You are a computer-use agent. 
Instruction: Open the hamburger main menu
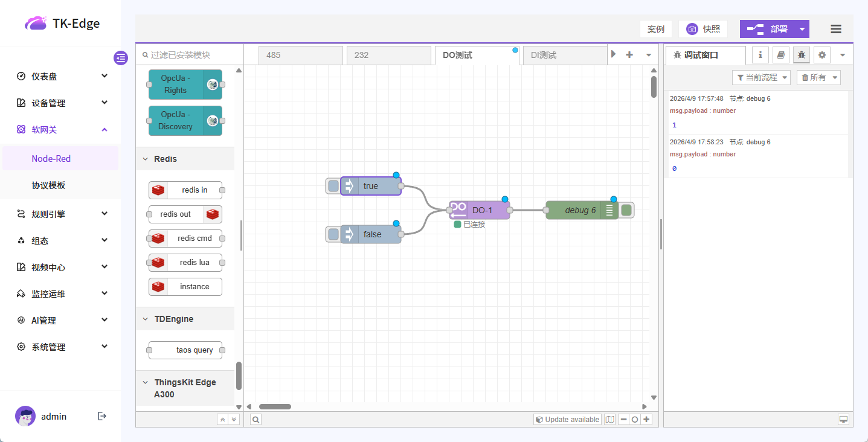click(836, 29)
